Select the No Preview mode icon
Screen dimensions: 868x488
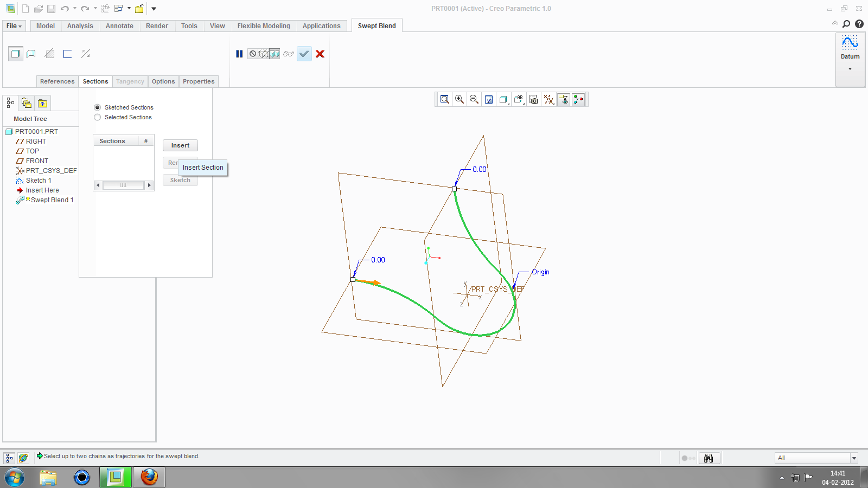253,54
